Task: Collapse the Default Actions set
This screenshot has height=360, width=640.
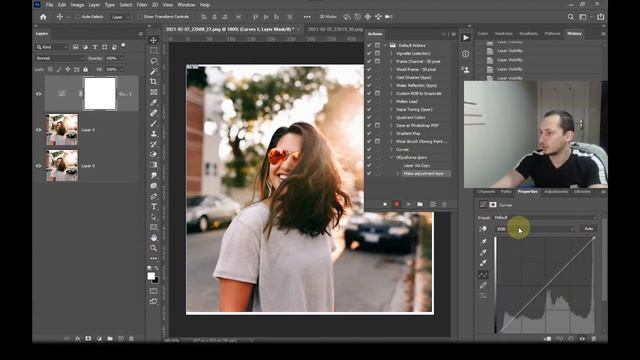Action: tap(385, 45)
